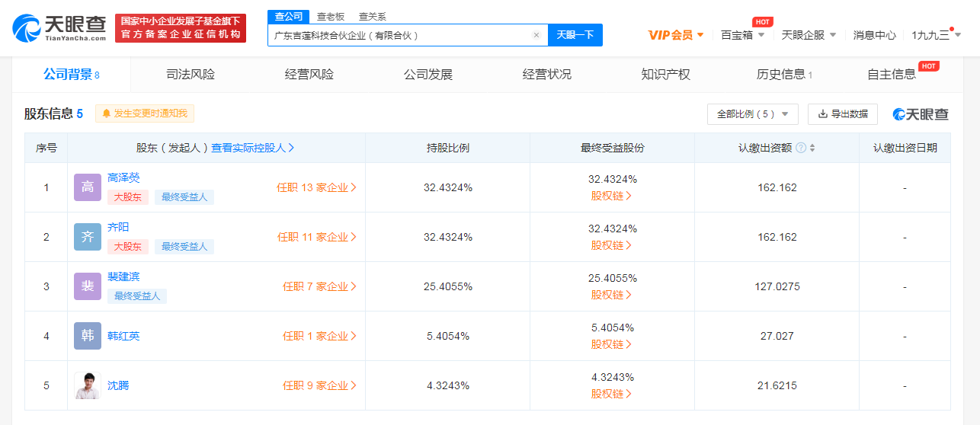Click the help icon beside 认缴出资额

click(x=801, y=148)
